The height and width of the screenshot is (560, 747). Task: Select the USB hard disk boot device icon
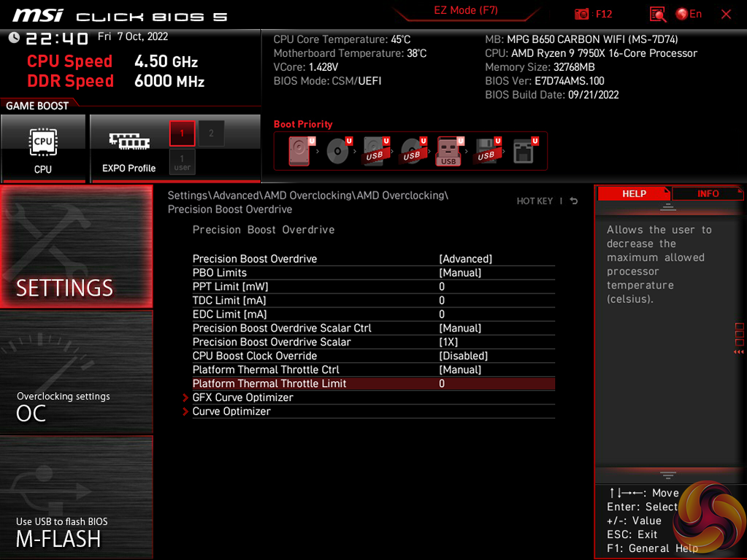pos(376,151)
